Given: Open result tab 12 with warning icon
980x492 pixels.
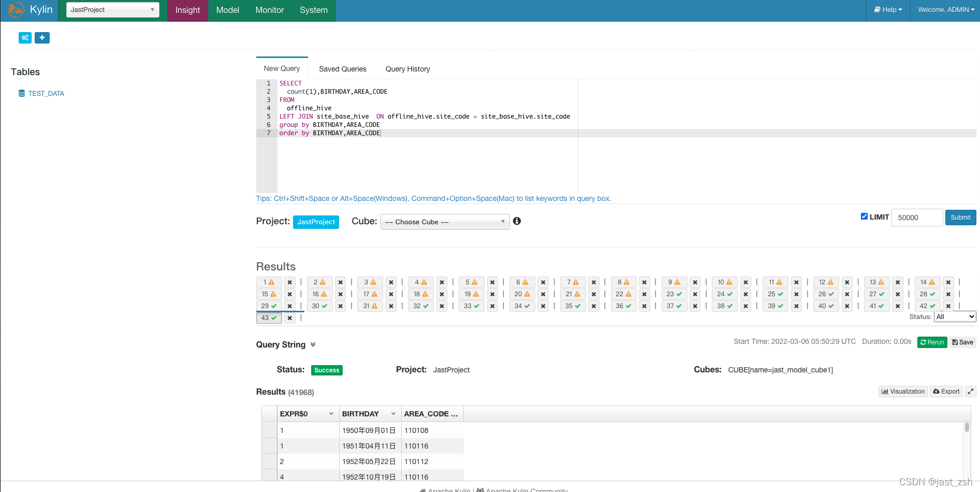Looking at the screenshot, I should 826,282.
